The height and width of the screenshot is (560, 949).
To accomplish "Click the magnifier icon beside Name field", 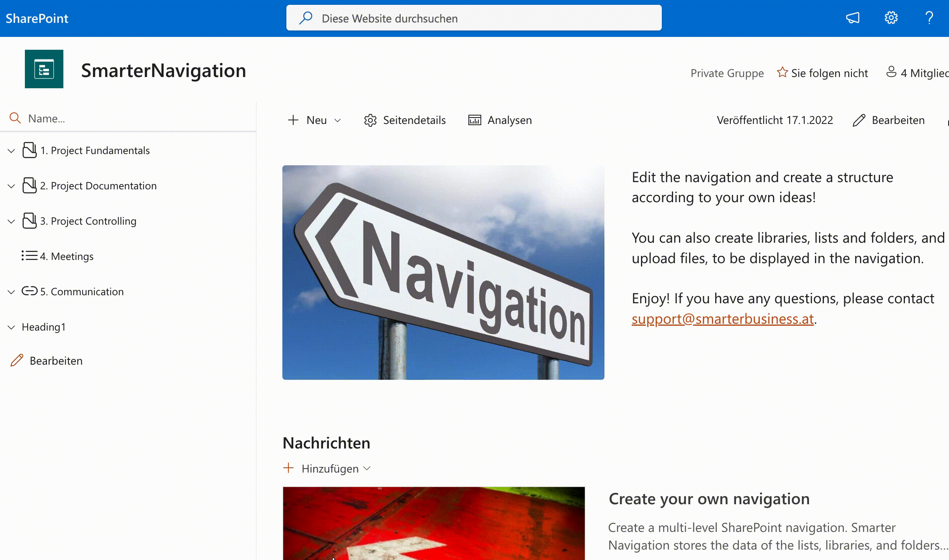I will tap(15, 118).
